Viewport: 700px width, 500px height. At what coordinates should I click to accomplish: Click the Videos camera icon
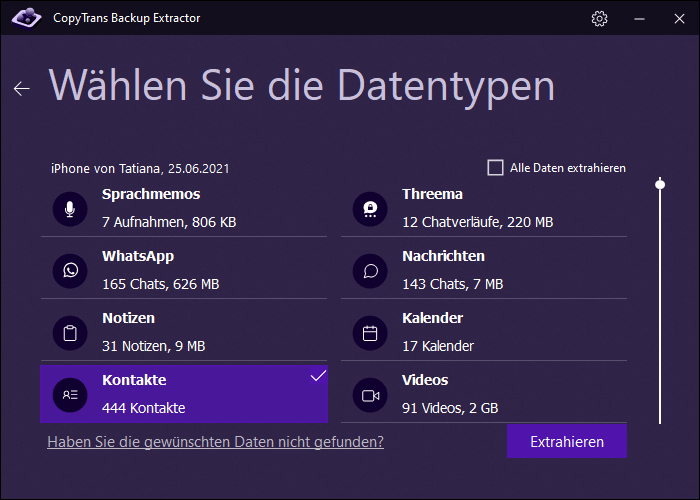coord(370,395)
